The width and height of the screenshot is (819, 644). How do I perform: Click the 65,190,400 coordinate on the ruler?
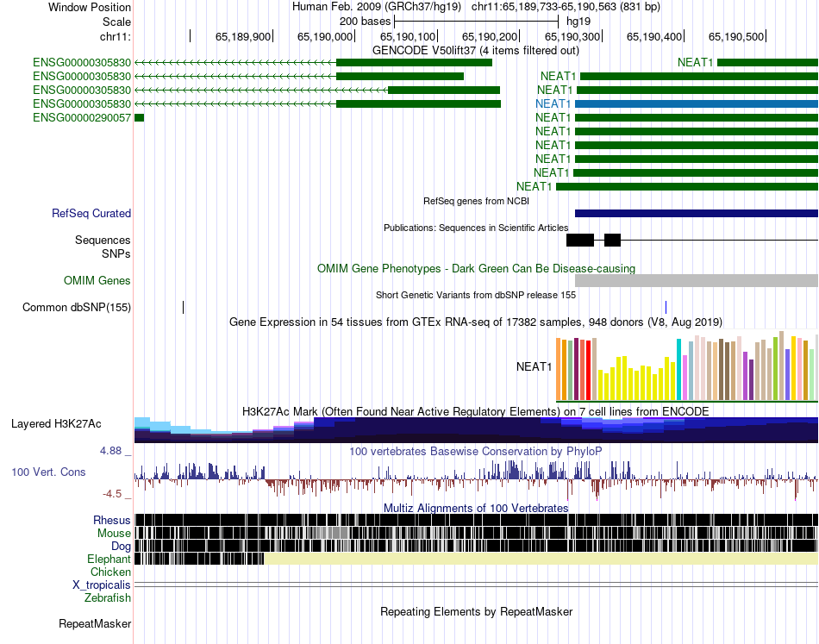click(x=654, y=36)
